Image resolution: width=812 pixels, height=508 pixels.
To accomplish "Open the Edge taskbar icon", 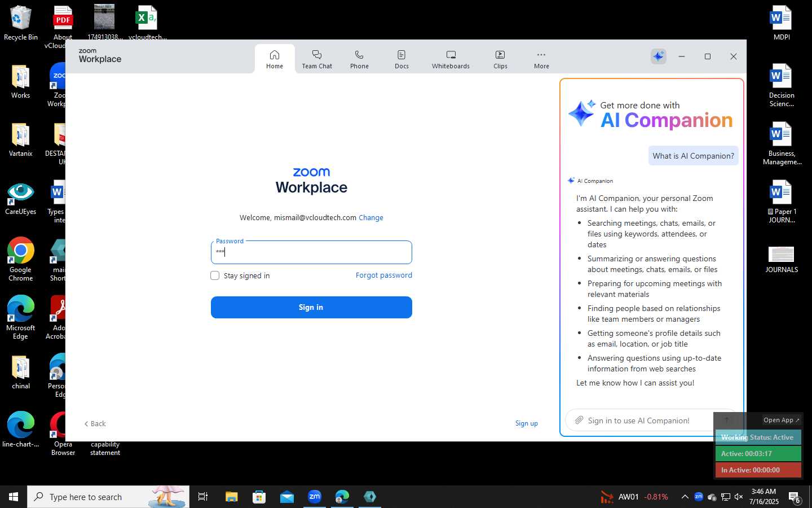I will click(x=342, y=497).
